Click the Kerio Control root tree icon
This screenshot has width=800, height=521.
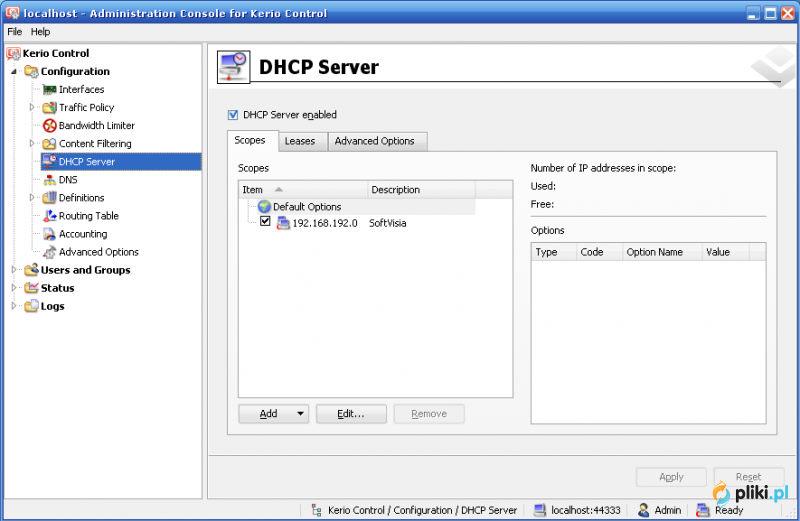pyautogui.click(x=14, y=53)
